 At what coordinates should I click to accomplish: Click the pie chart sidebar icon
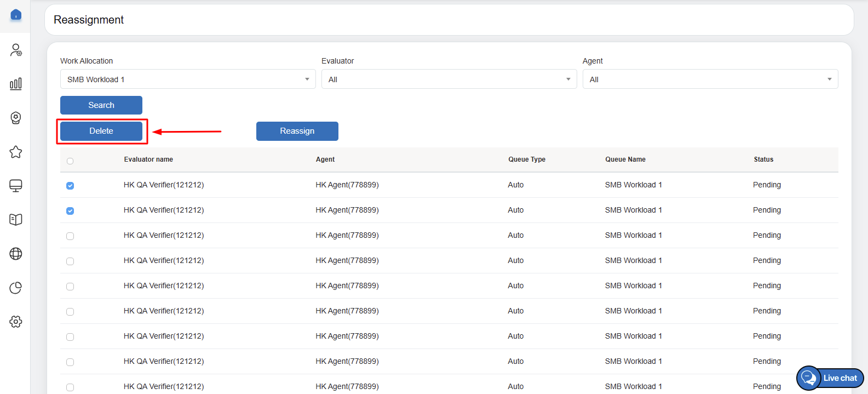(16, 288)
